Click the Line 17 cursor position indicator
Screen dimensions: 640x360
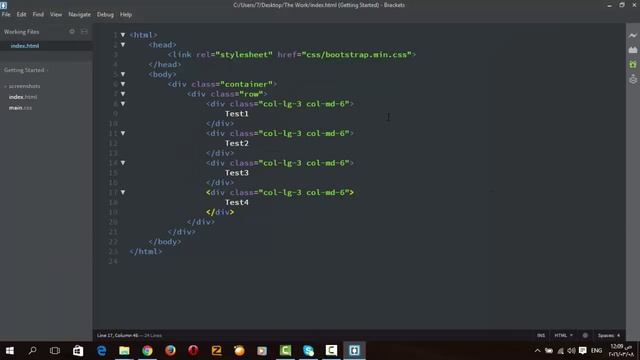point(118,336)
